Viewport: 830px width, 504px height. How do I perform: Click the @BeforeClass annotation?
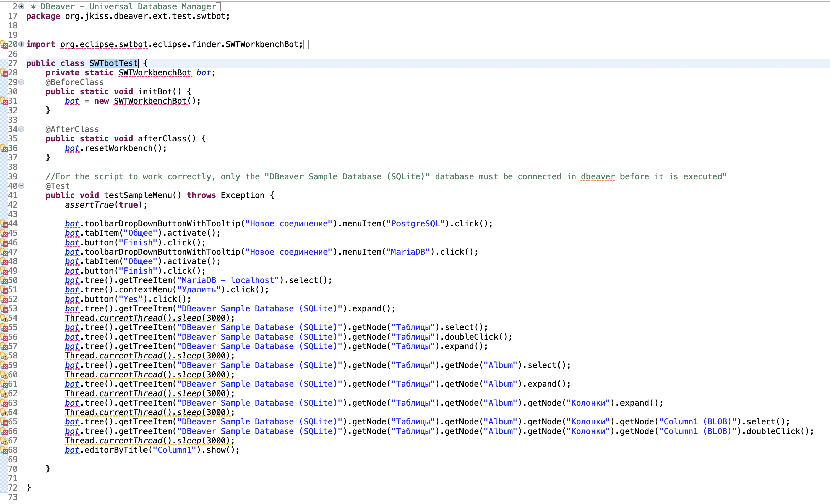pos(75,82)
